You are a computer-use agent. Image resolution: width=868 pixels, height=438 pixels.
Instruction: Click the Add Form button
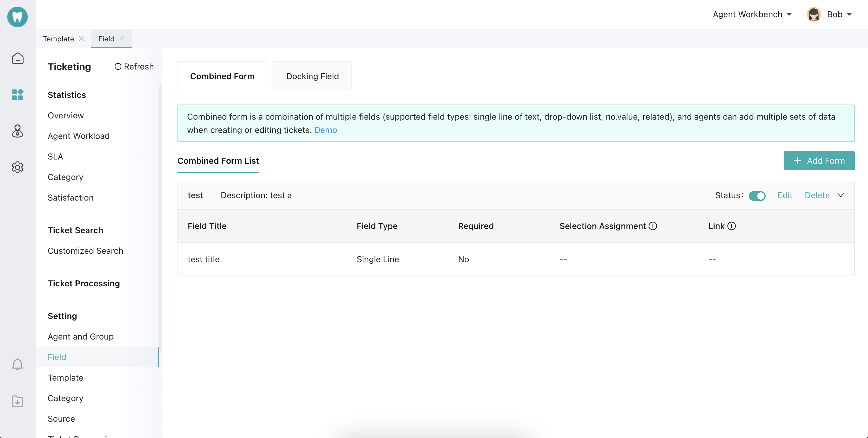tap(819, 161)
